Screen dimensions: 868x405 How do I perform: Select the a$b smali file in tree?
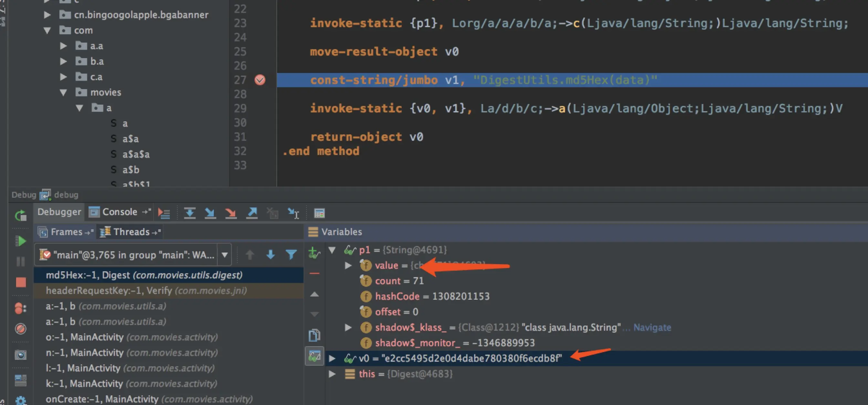pos(131,170)
